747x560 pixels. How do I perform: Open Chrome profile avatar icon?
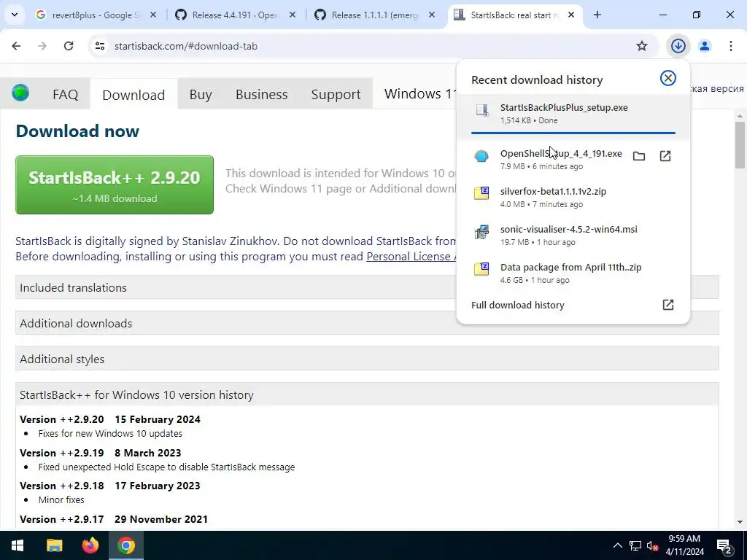click(x=705, y=46)
